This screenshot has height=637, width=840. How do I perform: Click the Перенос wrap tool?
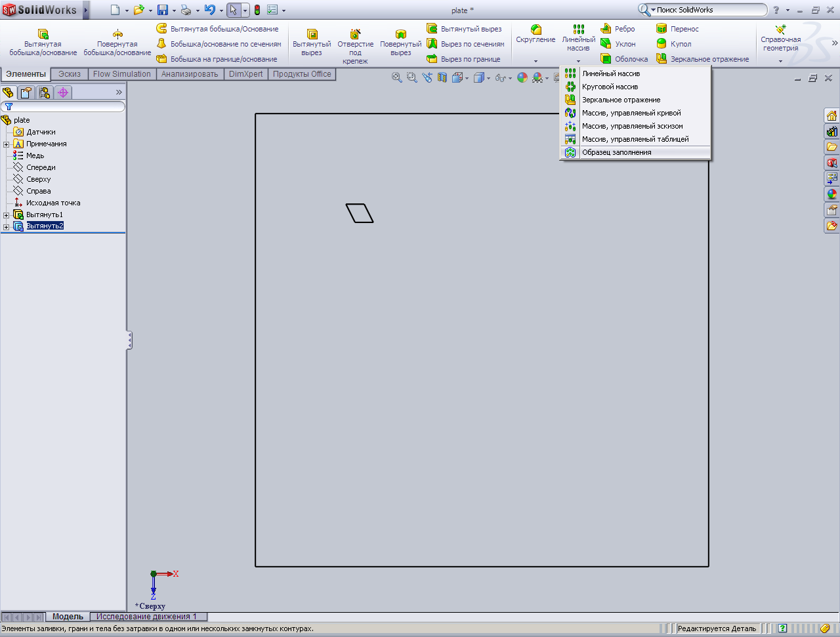(678, 29)
